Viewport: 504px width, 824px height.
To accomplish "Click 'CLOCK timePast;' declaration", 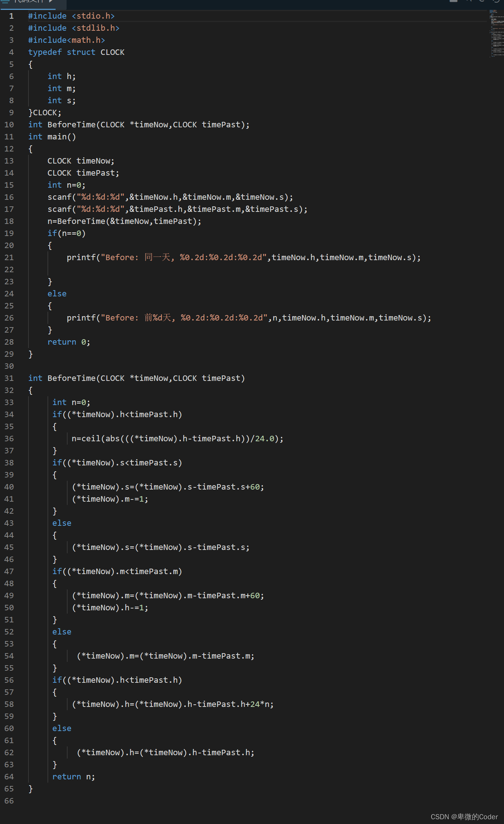I will 83,173.
